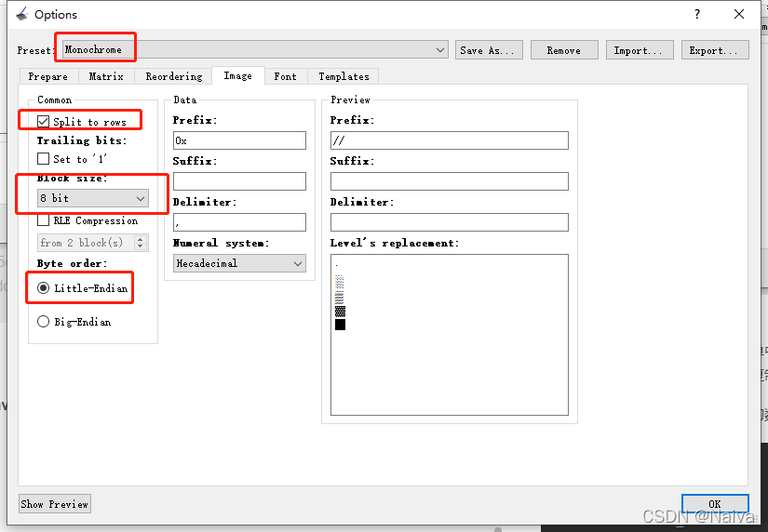The width and height of the screenshot is (768, 532).
Task: Increase the RLE from blocks value
Action: 140,239
